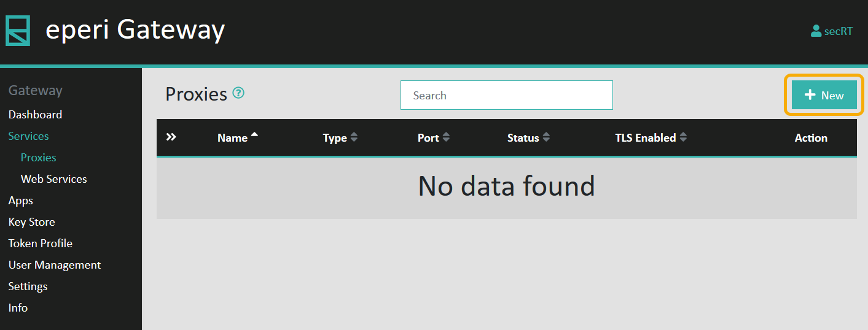Open Dashboard in the sidebar
Screen dimensions: 868x330
(35, 115)
